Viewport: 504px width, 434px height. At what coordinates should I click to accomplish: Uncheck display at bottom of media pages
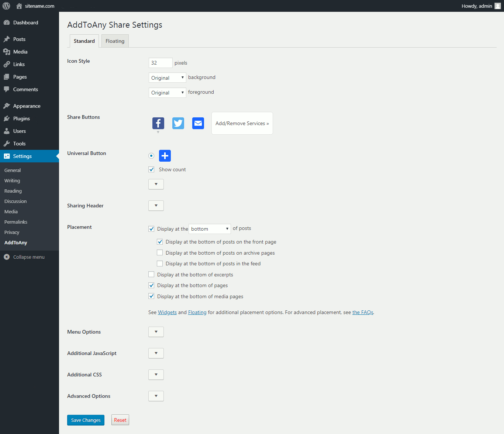pos(151,296)
